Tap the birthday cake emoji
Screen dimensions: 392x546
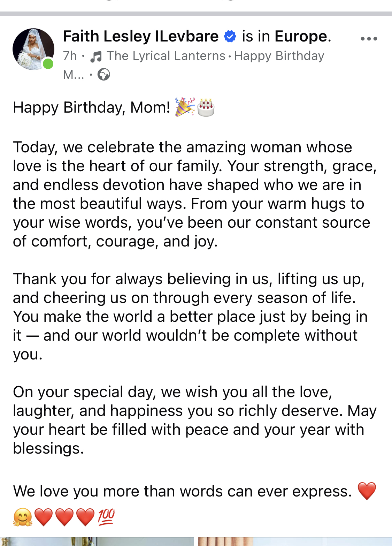206,107
